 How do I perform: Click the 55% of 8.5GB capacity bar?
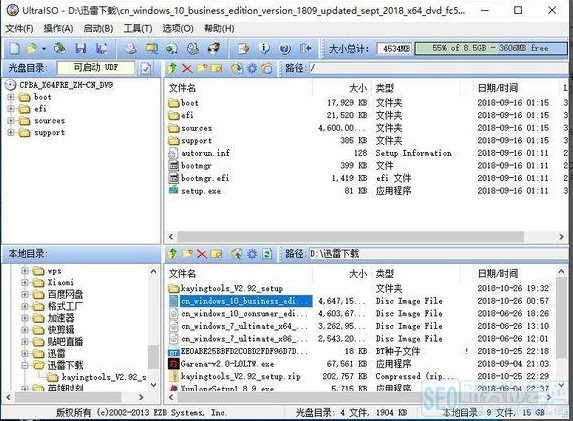(x=490, y=48)
